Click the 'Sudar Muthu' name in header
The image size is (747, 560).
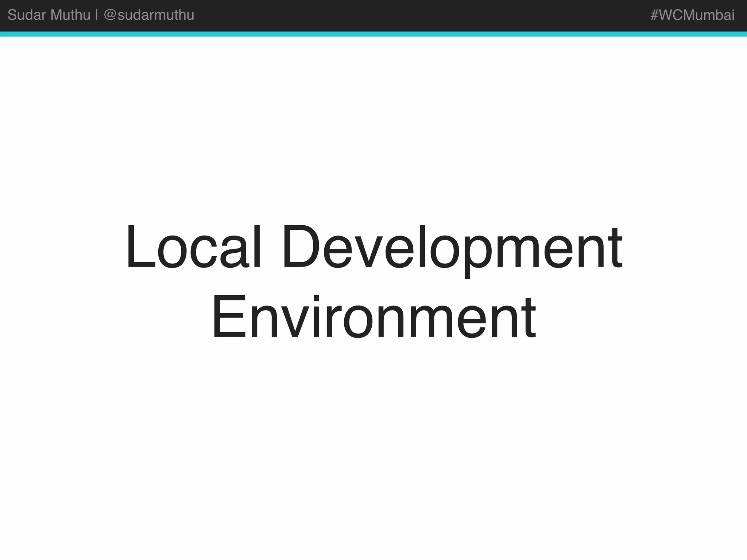(x=49, y=15)
